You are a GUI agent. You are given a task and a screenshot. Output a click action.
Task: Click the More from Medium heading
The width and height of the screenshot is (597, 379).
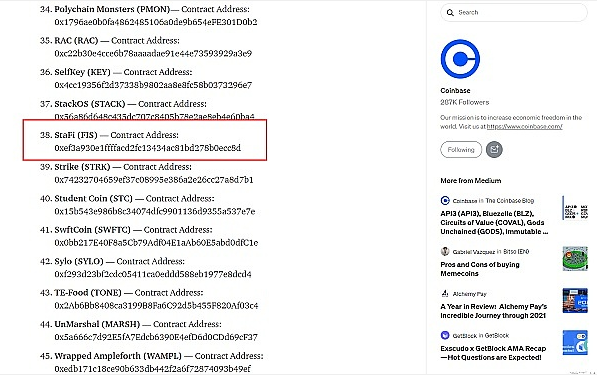(x=471, y=181)
